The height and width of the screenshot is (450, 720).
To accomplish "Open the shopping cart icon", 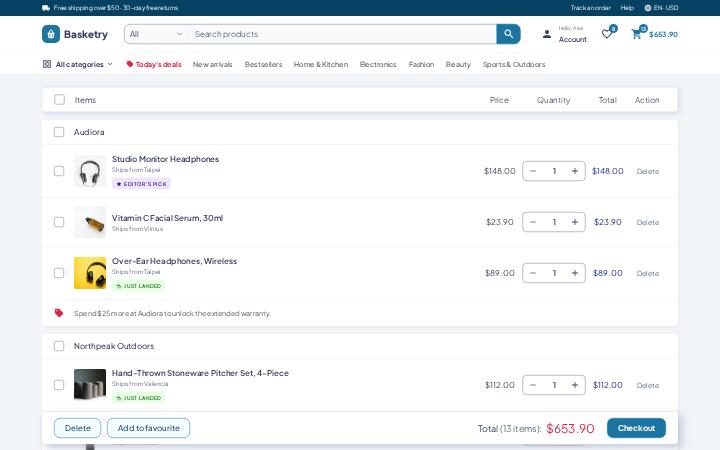I will [636, 34].
